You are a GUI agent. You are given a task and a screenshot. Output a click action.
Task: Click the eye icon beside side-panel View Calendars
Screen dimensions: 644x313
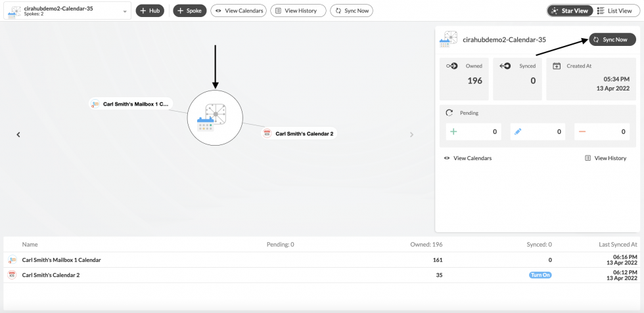[x=447, y=158]
